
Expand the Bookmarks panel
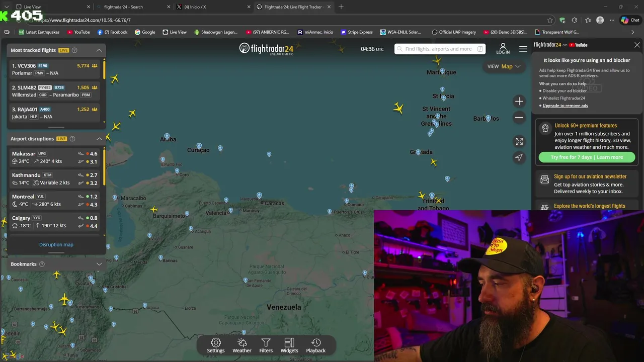tap(99, 264)
